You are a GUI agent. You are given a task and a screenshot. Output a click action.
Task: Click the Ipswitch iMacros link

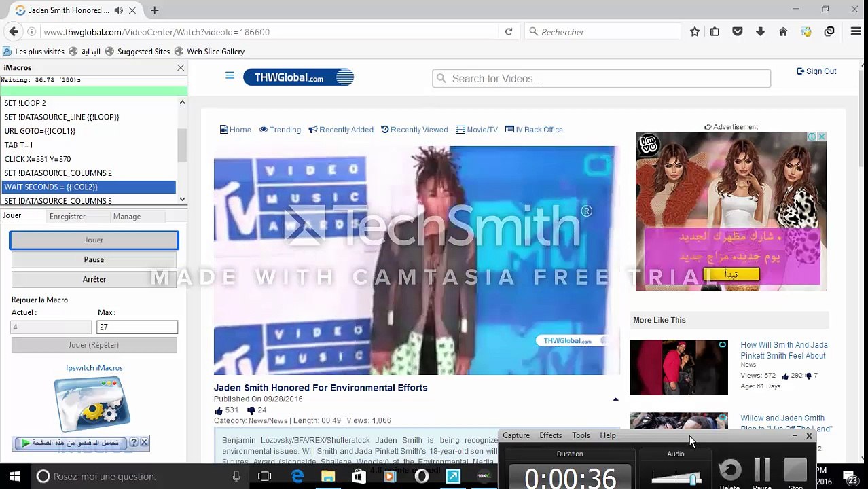pos(94,367)
